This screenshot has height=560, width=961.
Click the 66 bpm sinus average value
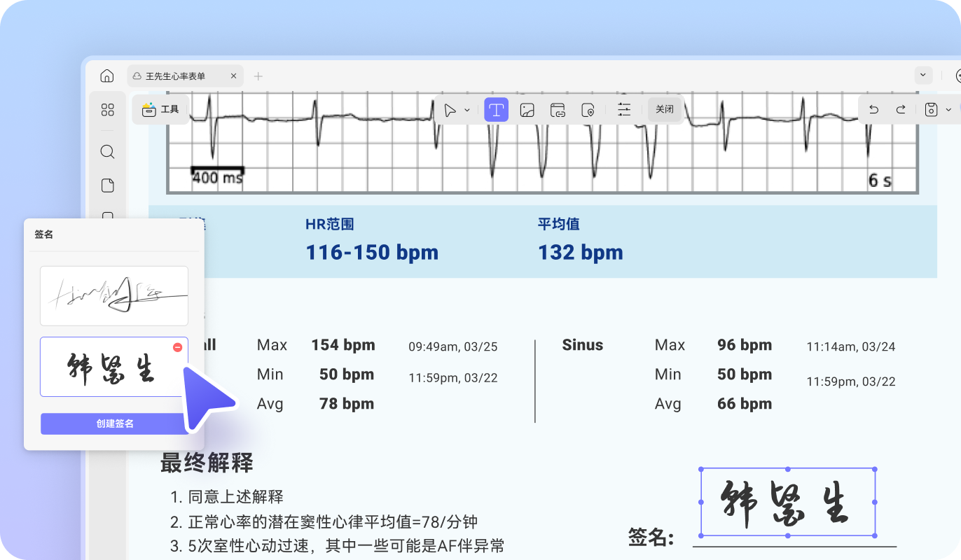(745, 404)
